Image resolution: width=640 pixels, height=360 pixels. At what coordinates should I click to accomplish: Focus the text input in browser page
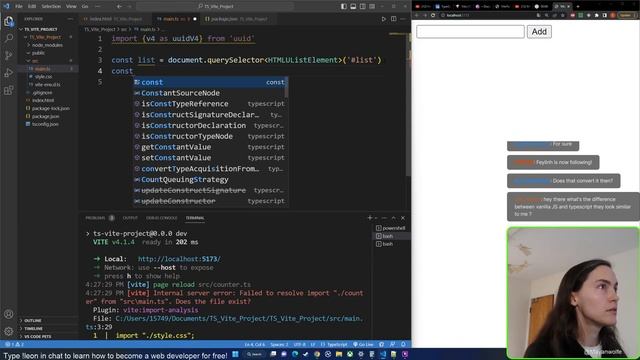pyautogui.click(x=470, y=31)
